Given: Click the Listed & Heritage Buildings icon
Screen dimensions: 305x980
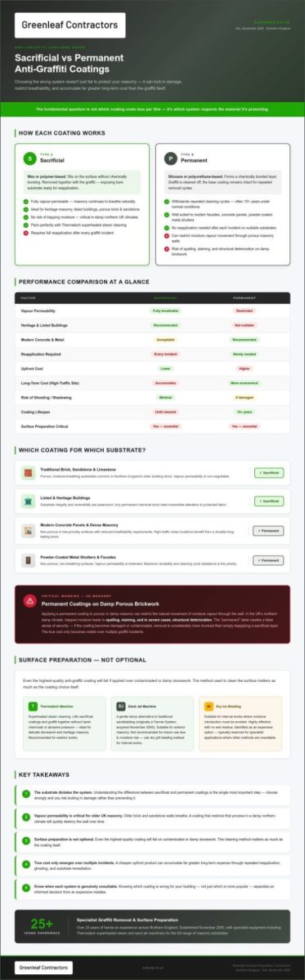Looking at the screenshot, I should point(27,501).
